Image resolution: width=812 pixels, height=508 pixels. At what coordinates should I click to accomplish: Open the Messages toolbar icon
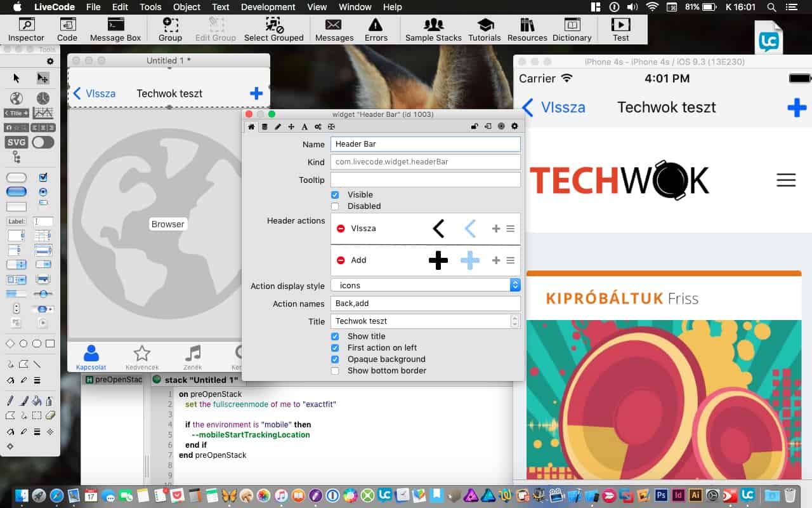[334, 30]
